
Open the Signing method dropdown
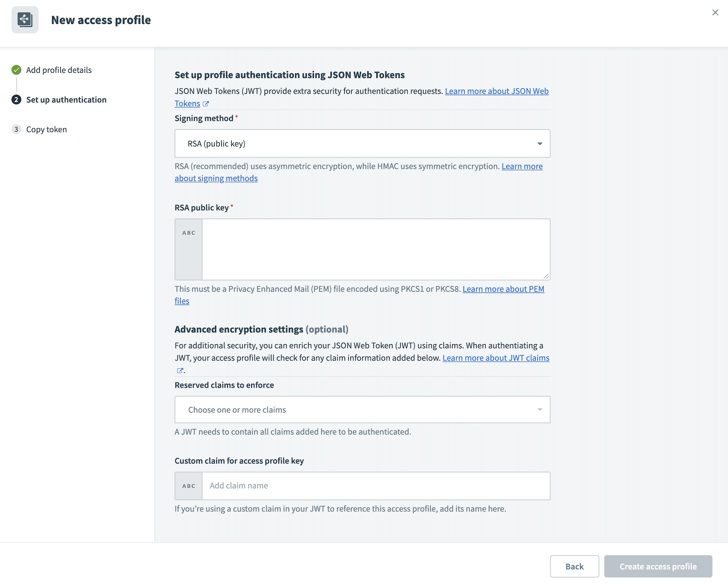coord(362,144)
